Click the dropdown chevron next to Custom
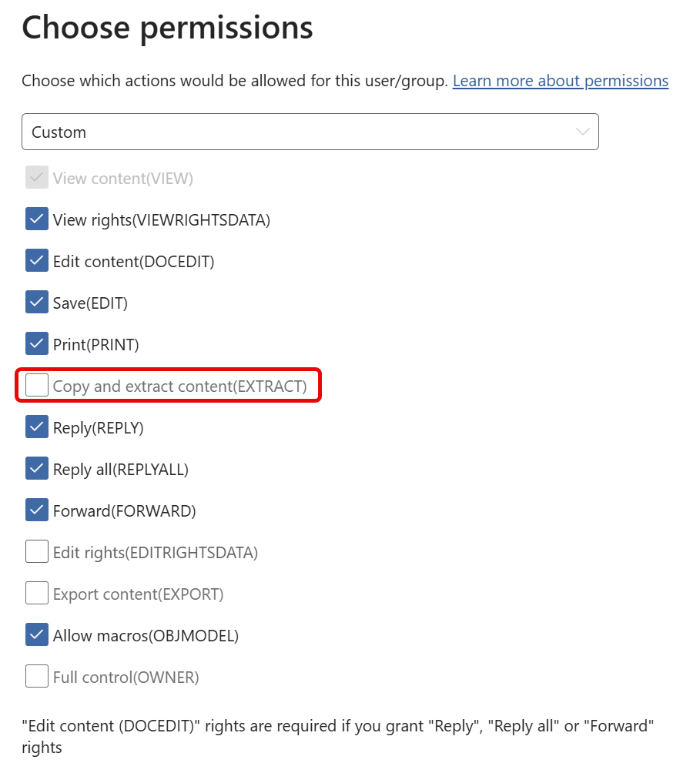The image size is (700, 773). click(x=582, y=132)
